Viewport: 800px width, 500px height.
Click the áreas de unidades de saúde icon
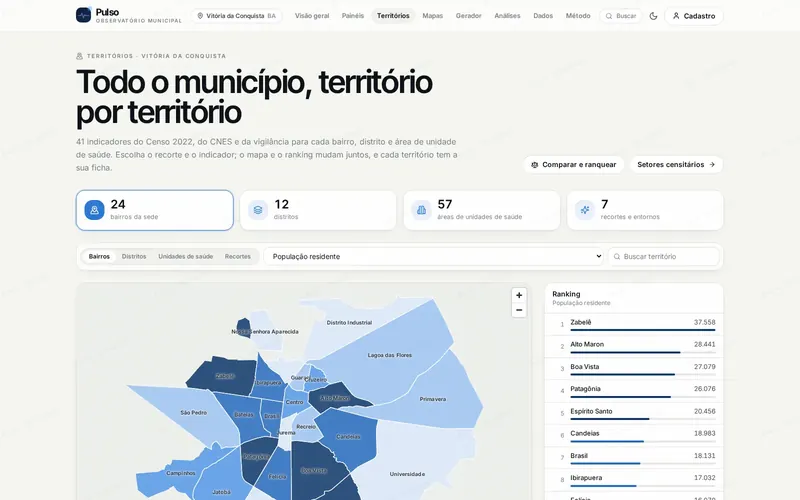pos(421,210)
